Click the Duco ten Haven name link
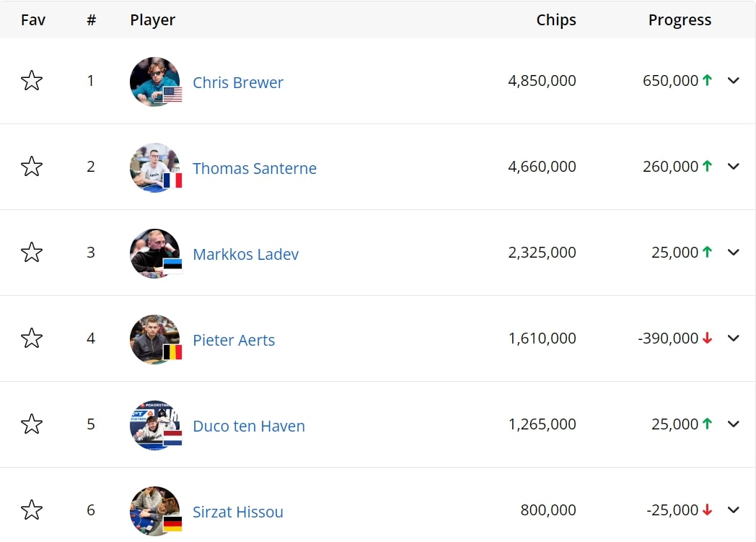This screenshot has height=542, width=756. coord(249,426)
